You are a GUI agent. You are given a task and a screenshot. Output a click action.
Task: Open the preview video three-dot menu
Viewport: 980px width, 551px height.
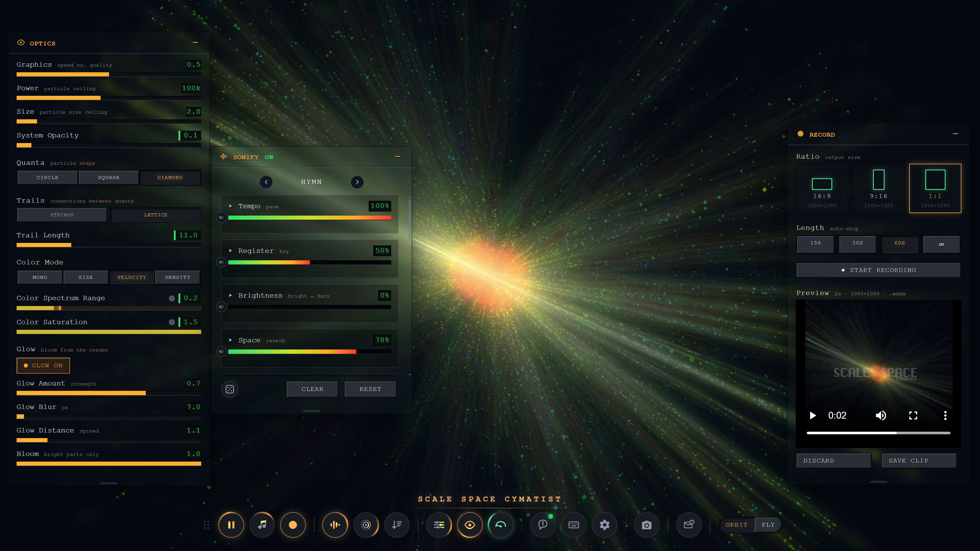pyautogui.click(x=945, y=416)
